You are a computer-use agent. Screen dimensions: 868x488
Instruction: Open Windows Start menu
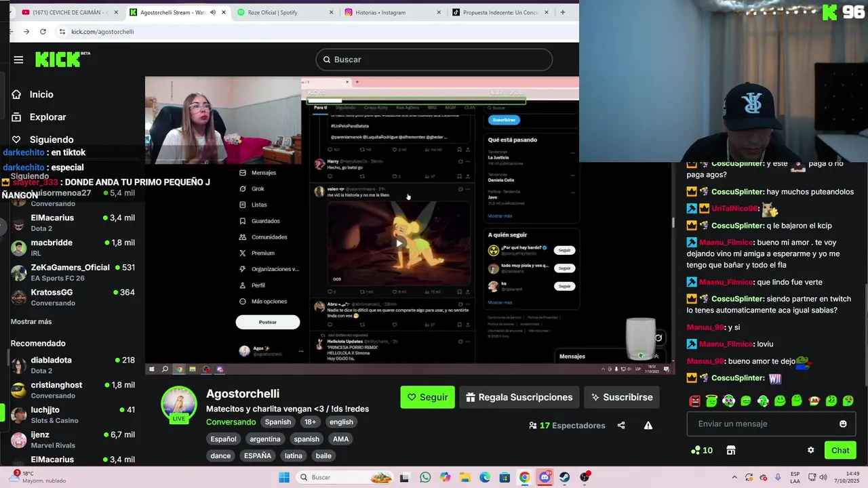click(x=284, y=477)
